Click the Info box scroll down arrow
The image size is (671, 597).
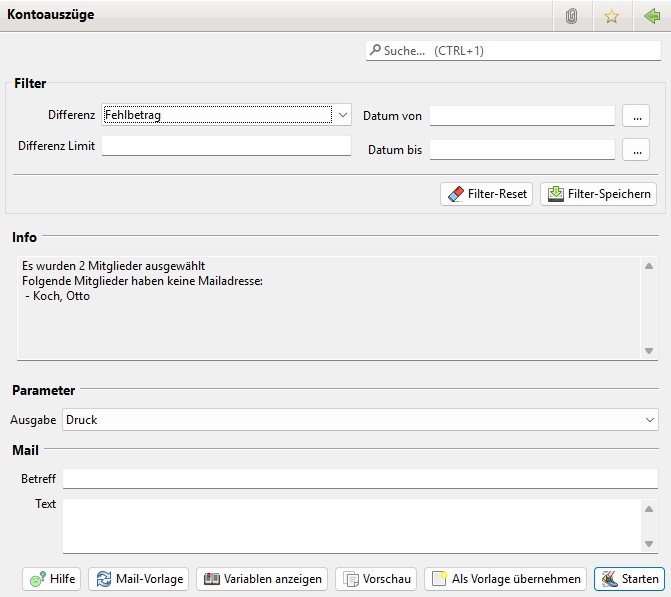(649, 351)
